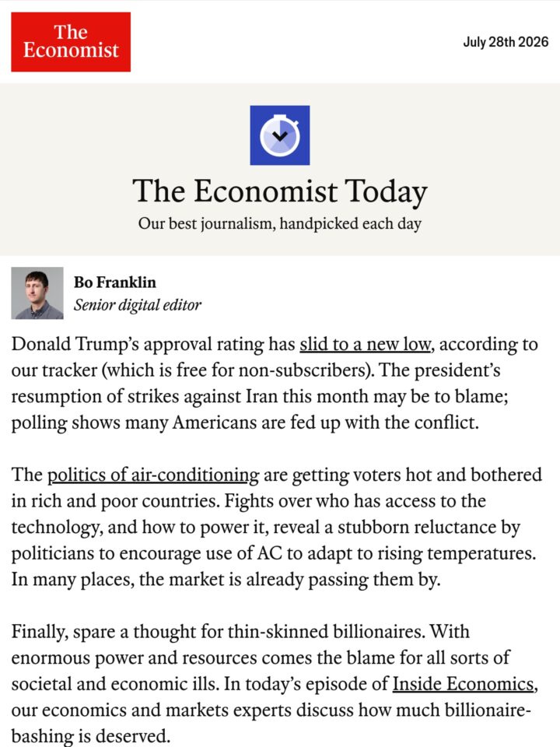Image resolution: width=560 pixels, height=747 pixels.
Task: Follow the 'politics of air-conditioning' link
Action: pyautogui.click(x=153, y=475)
